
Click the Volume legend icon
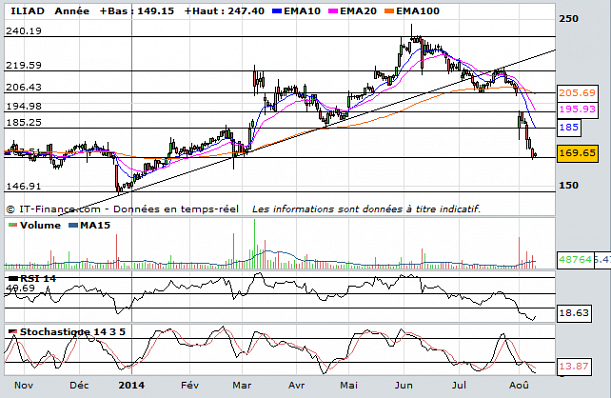click(13, 225)
